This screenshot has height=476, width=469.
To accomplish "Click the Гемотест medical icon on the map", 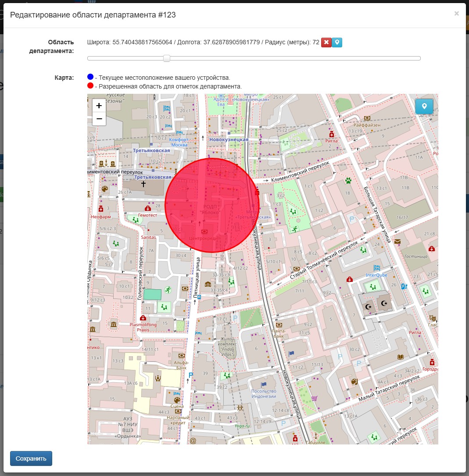I will point(147,209).
